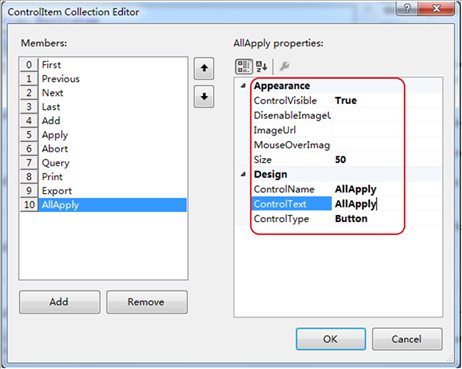This screenshot has height=369, width=462.
Task: Move selected member down
Action: click(x=204, y=97)
